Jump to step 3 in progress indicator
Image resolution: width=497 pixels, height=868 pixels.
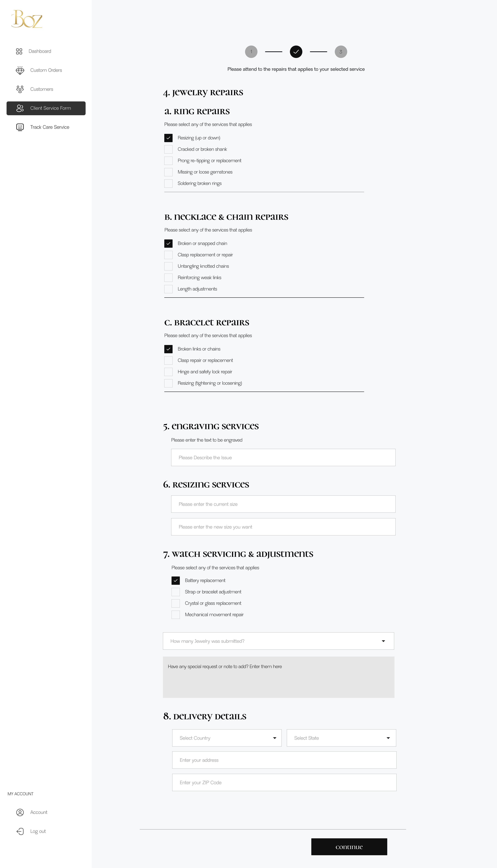click(x=341, y=52)
